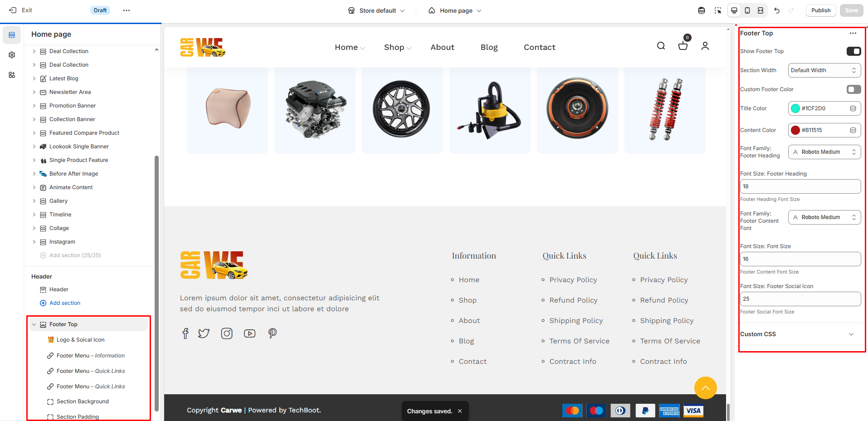Open Footer Heading font family picker
The width and height of the screenshot is (868, 421).
[x=824, y=152]
